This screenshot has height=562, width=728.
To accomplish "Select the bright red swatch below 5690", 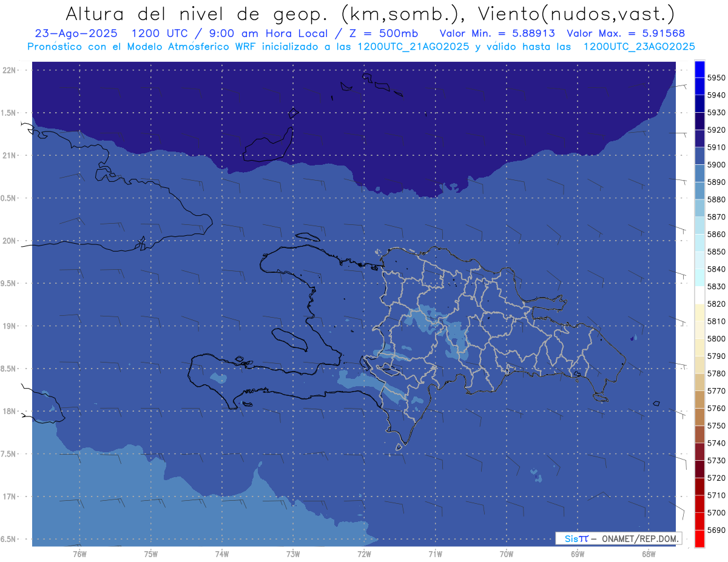I will [699, 538].
